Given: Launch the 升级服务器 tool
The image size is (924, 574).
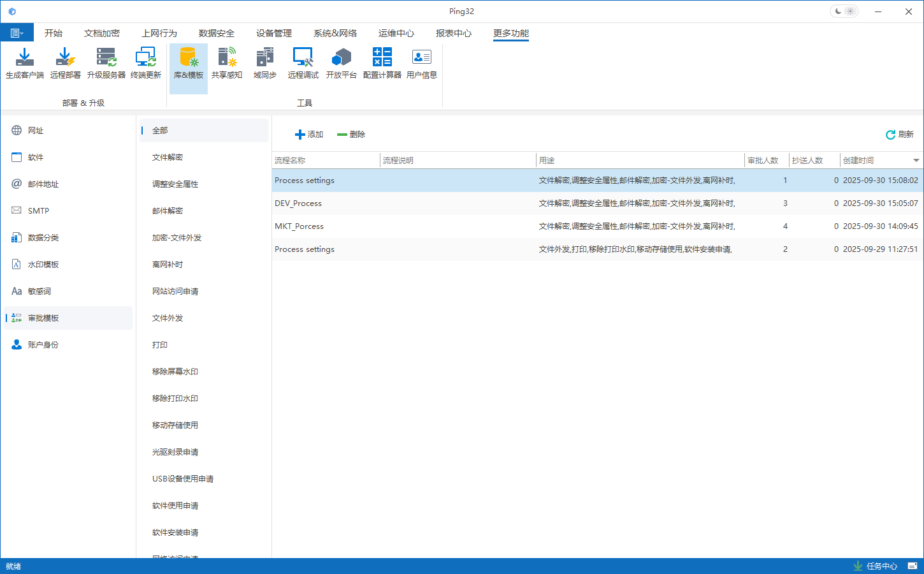Looking at the screenshot, I should pos(106,63).
